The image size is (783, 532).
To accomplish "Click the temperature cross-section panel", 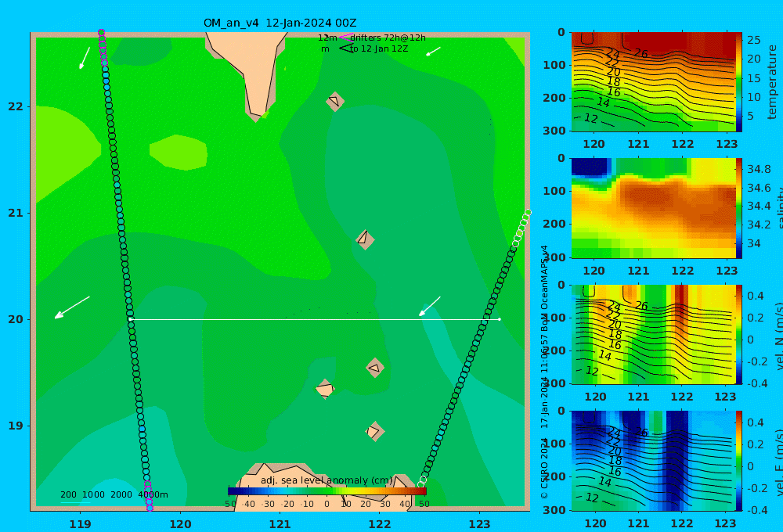I will pyautogui.click(x=653, y=82).
